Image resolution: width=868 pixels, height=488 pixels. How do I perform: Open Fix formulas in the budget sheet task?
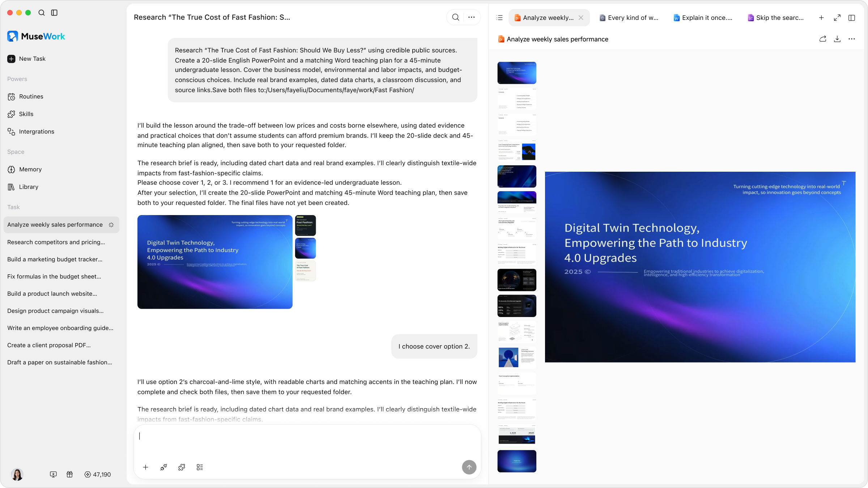[x=54, y=277]
